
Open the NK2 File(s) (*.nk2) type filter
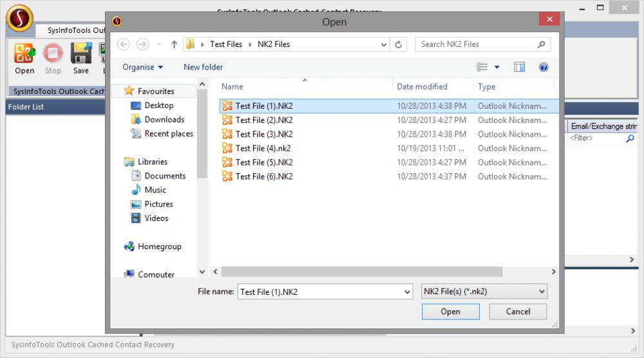click(484, 292)
